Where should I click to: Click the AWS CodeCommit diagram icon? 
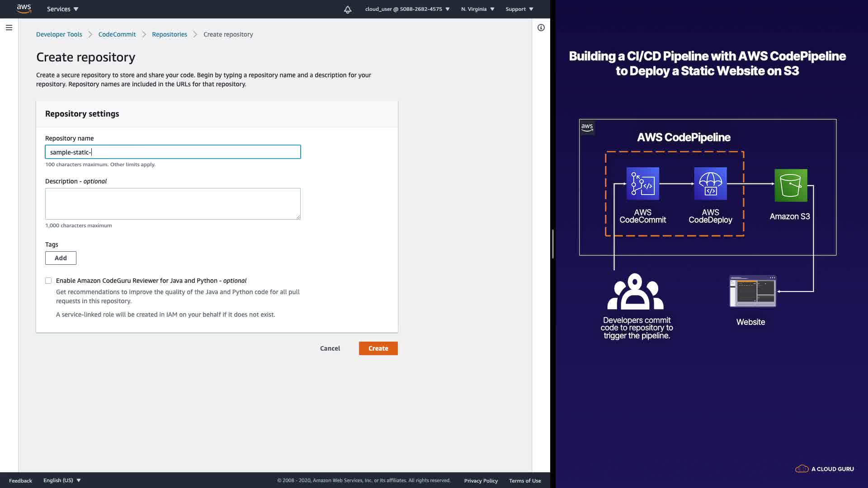(642, 184)
